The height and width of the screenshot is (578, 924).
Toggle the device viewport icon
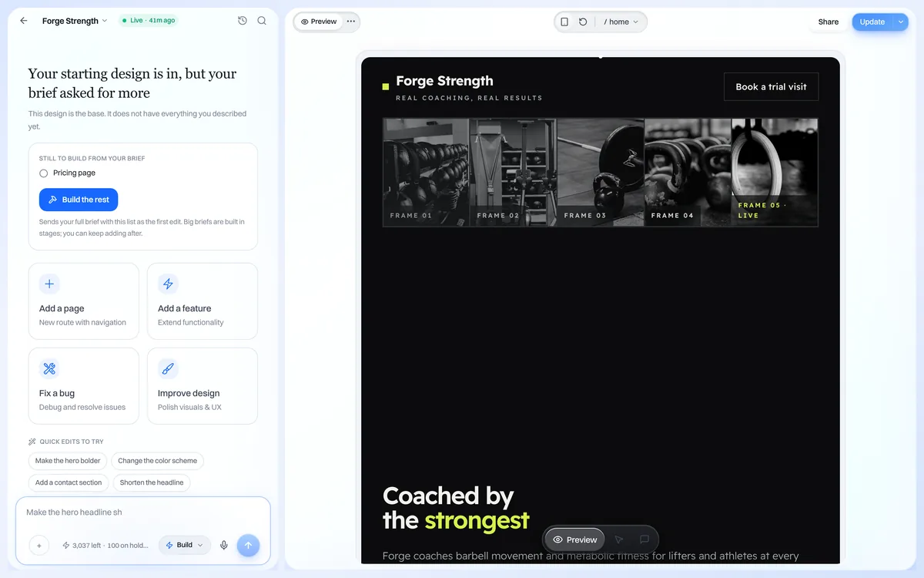(564, 22)
